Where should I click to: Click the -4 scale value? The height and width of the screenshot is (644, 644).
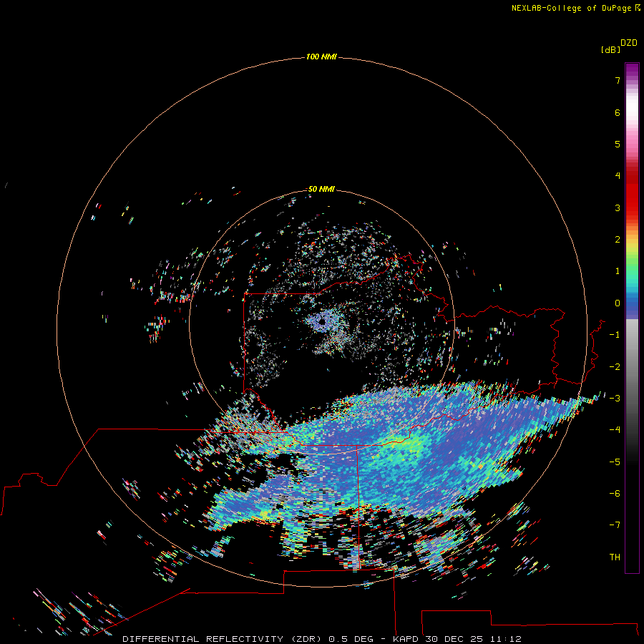pyautogui.click(x=615, y=430)
